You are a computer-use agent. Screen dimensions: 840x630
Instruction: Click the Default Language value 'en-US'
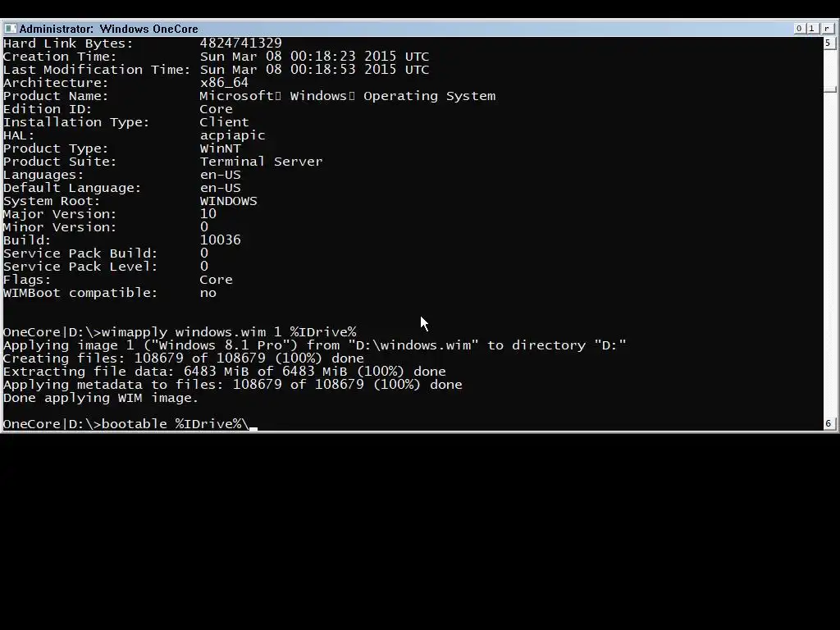pos(220,188)
